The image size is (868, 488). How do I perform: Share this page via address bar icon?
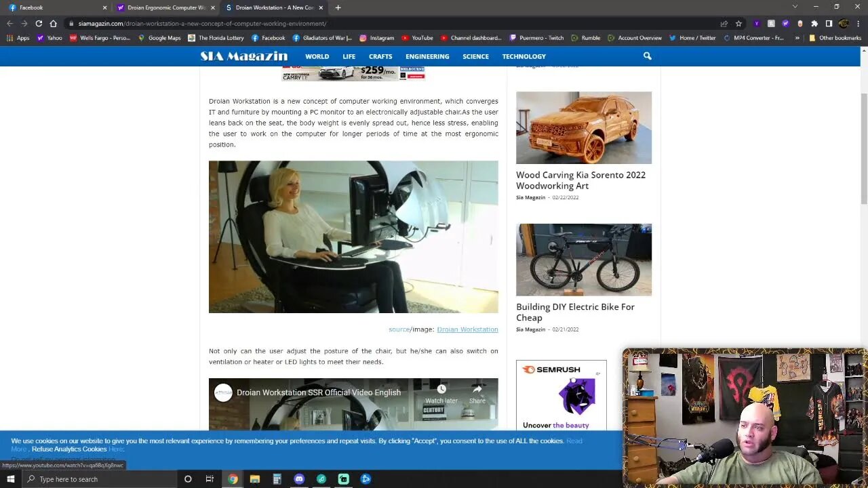724,23
